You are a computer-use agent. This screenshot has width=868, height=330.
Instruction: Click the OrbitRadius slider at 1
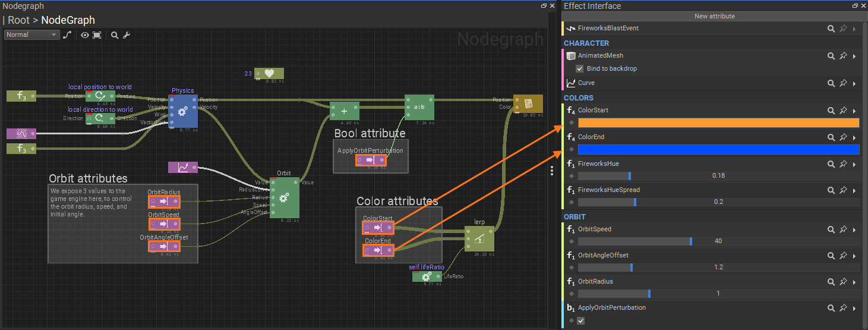tap(718, 294)
